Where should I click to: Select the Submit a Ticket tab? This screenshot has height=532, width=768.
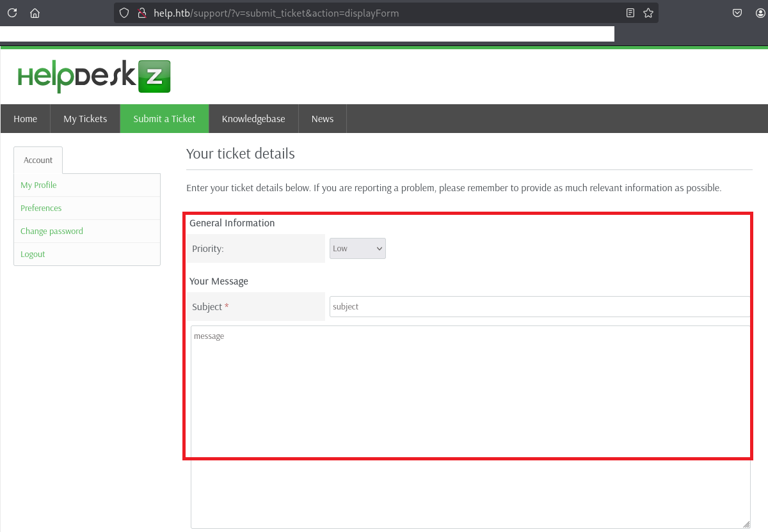[164, 119]
